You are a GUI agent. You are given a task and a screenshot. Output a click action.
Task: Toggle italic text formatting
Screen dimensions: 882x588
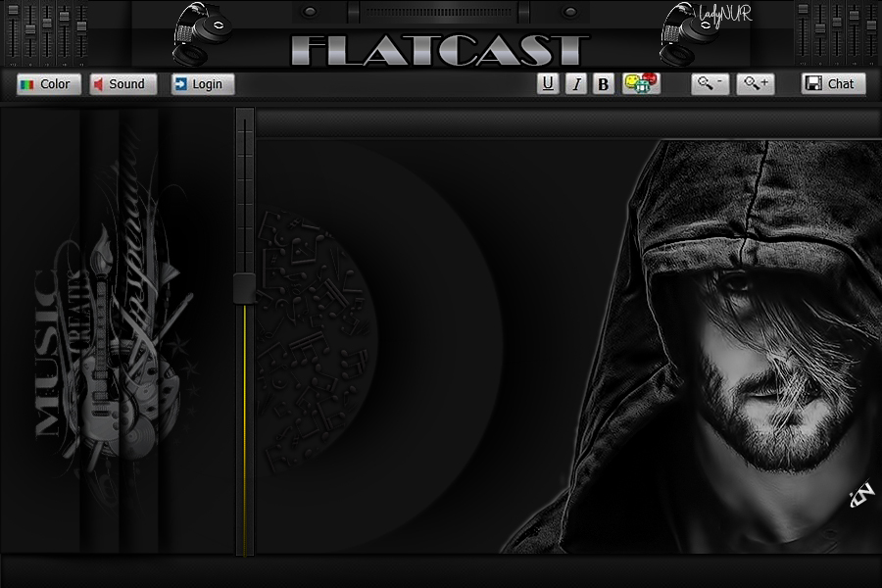[576, 84]
